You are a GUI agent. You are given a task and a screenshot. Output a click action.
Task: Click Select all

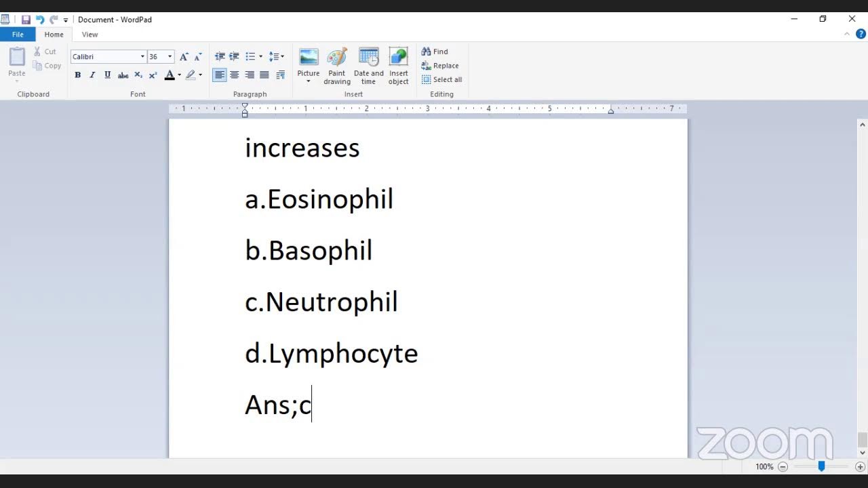click(x=441, y=79)
